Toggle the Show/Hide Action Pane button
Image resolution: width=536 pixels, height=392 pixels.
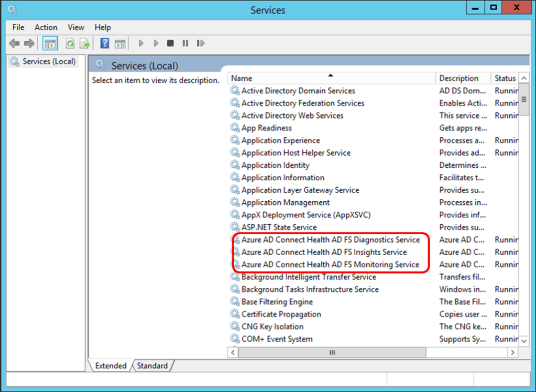click(x=120, y=43)
